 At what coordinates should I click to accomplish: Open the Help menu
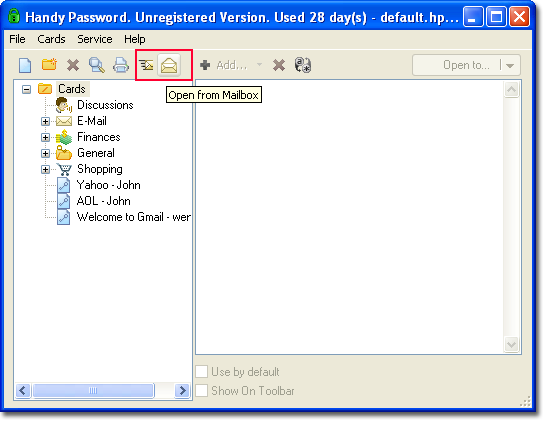(135, 39)
